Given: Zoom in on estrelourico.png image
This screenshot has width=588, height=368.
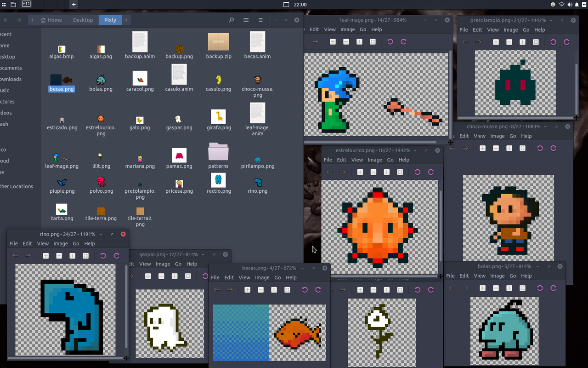Looking at the screenshot, I should pos(360,172).
